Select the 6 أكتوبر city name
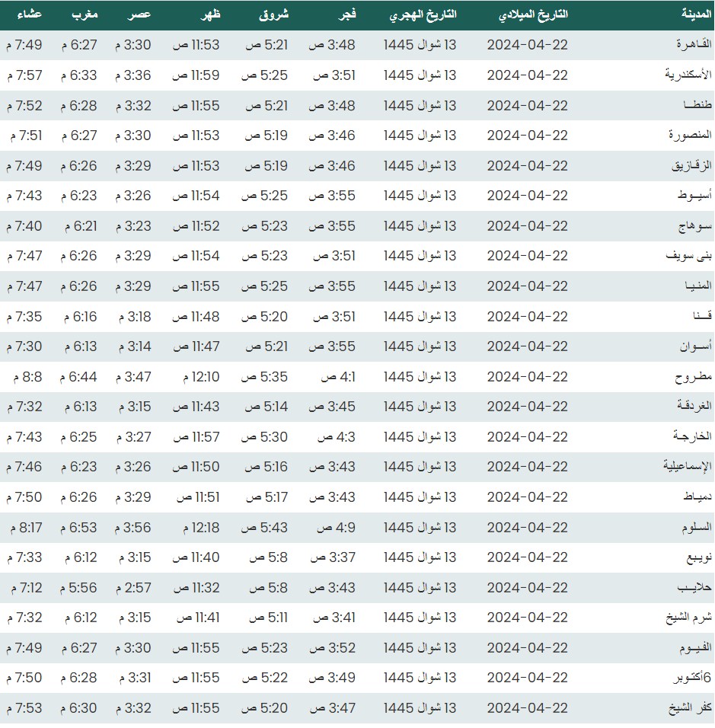The width and height of the screenshot is (715, 728). [689, 678]
